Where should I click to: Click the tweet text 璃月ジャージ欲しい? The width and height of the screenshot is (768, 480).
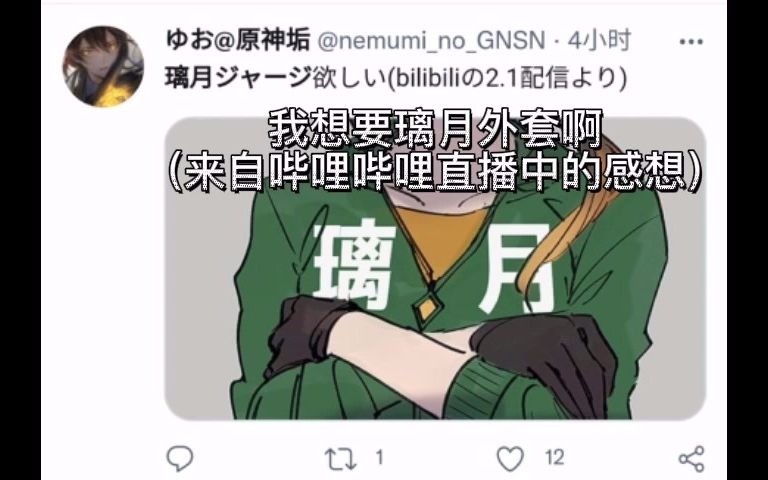(276, 77)
